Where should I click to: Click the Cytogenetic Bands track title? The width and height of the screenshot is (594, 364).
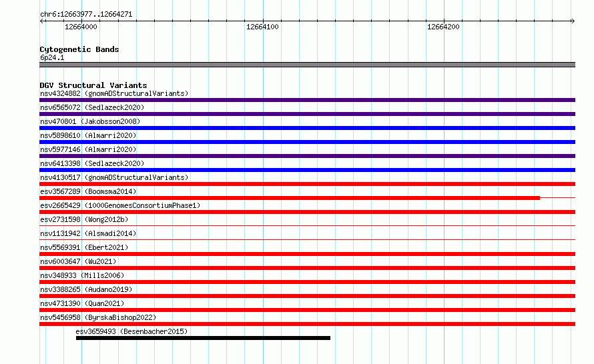pos(79,49)
